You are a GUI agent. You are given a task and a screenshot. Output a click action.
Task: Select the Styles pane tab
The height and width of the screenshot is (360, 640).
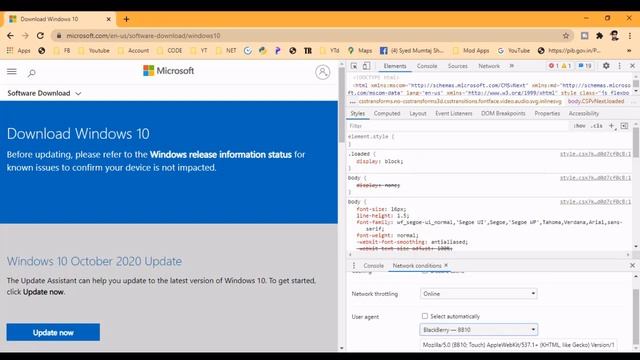click(x=358, y=113)
